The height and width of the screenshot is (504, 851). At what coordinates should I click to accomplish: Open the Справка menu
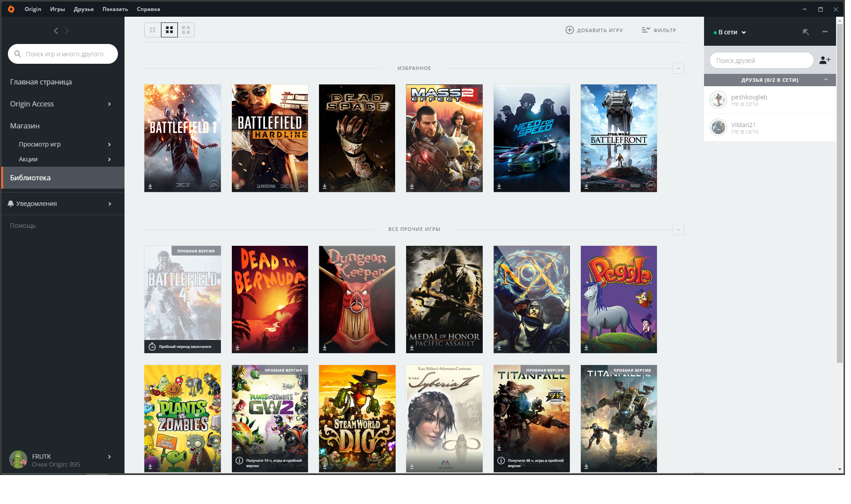(x=148, y=9)
